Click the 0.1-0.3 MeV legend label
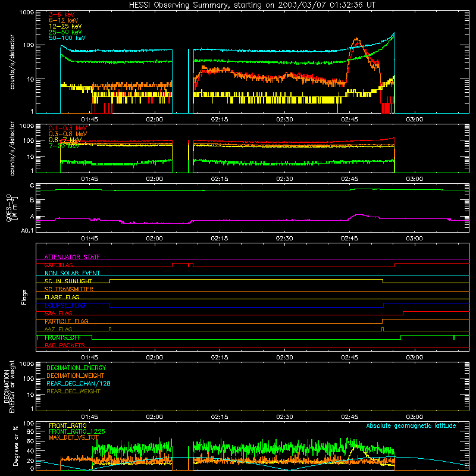Viewport: 476px width, 476px height. (x=68, y=128)
